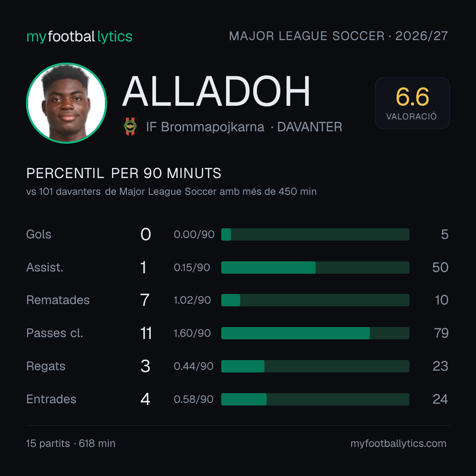Click the ALLADOH player name
Screen dimensions: 476x476
coord(216,91)
